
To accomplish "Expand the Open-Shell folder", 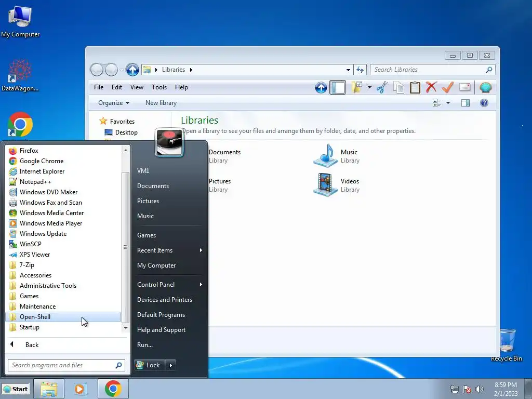I will point(63,317).
